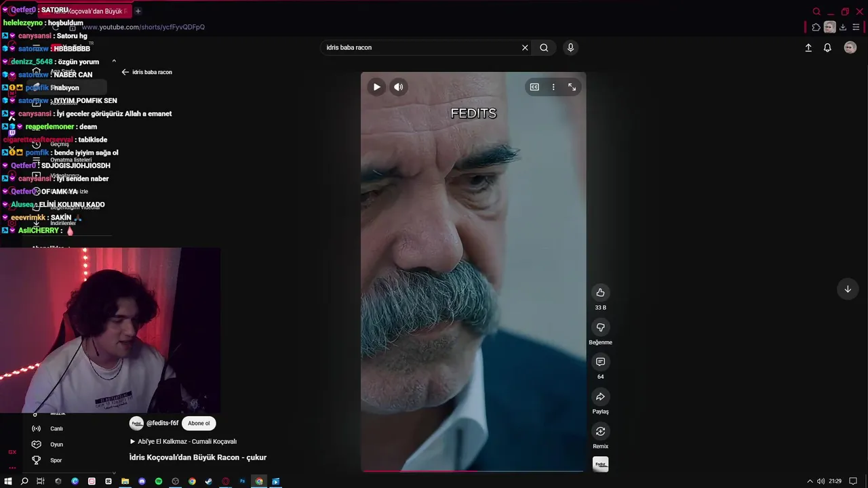Open the Windows notification center
Screen dimensions: 868x488
[x=854, y=481]
